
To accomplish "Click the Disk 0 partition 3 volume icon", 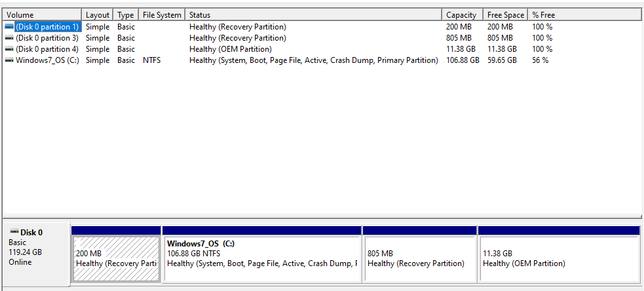I will pos(9,38).
